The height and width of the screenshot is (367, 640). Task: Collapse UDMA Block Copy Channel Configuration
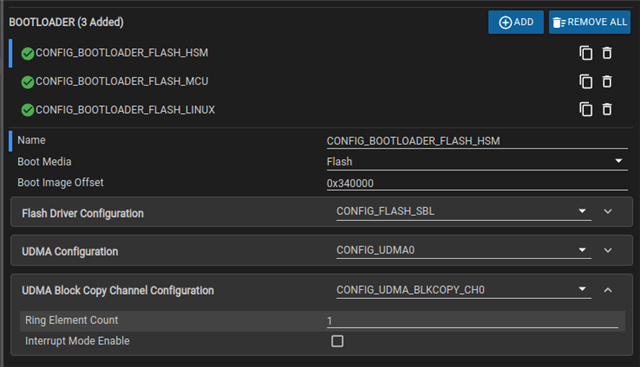[x=608, y=290]
